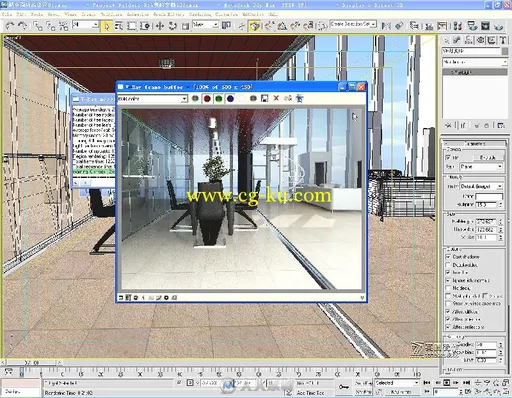Open the Render Setup icon

(472, 26)
